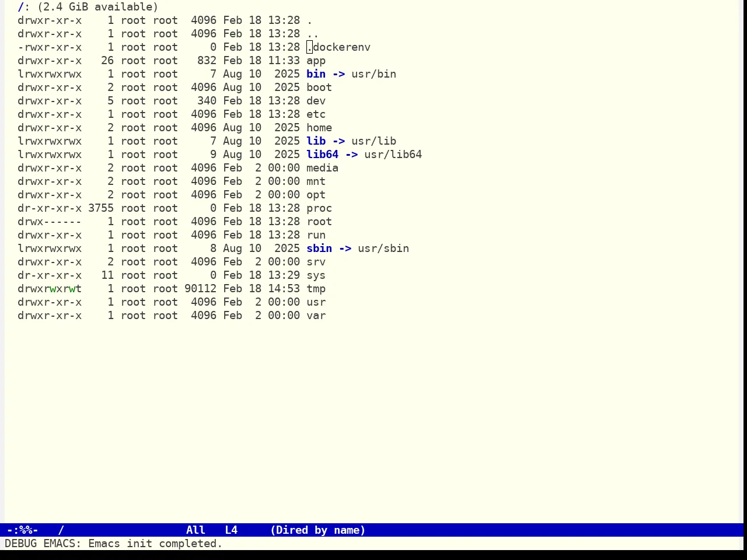Click the '/' buffer name in mode line
Image resolution: width=747 pixels, height=560 pixels.
[x=61, y=530]
